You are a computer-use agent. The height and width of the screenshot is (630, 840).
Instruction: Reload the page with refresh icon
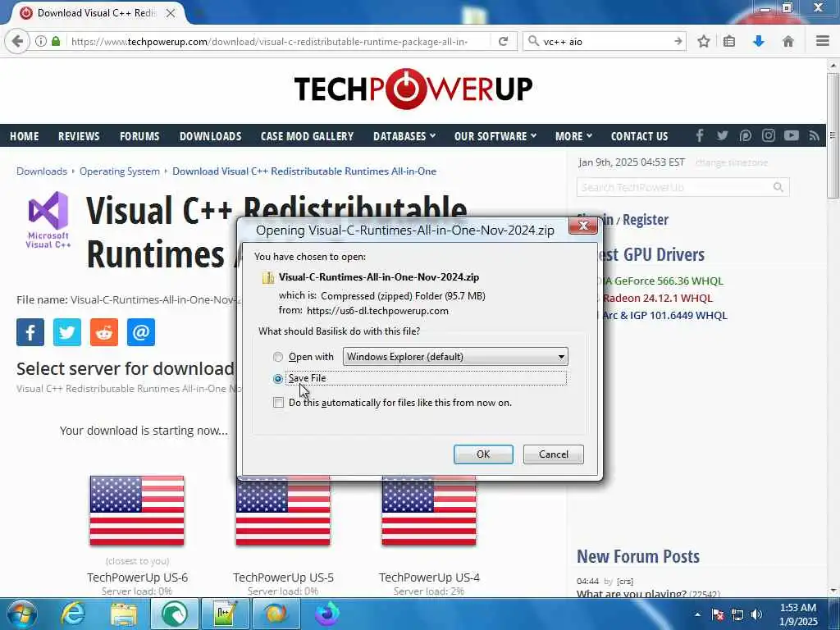pyautogui.click(x=503, y=41)
